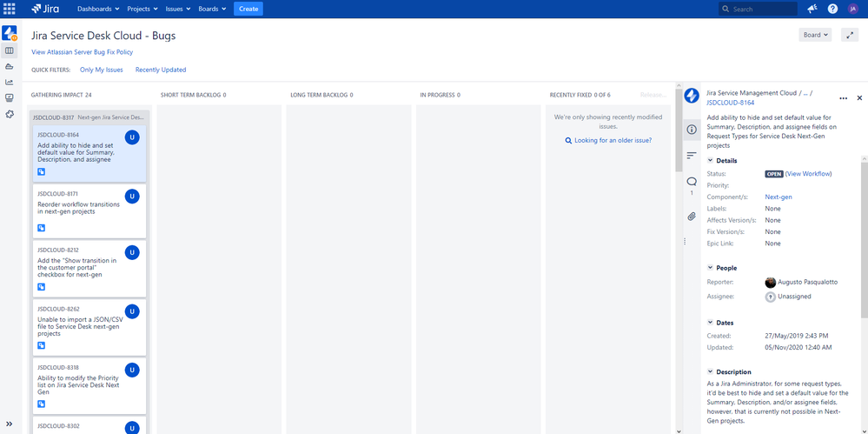Screen dimensions: 868x434
Task: Open the Projects dropdown menu
Action: [142, 9]
